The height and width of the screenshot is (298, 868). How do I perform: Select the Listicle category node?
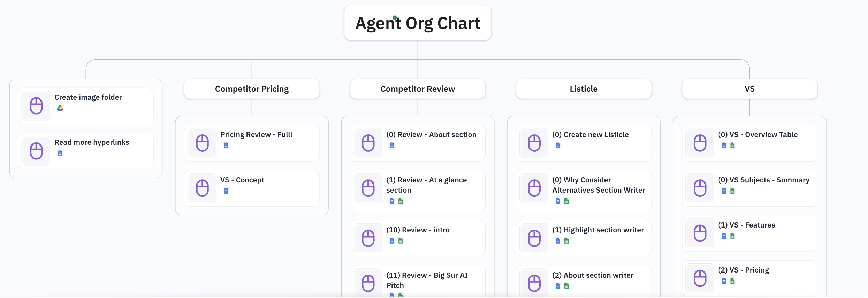584,89
